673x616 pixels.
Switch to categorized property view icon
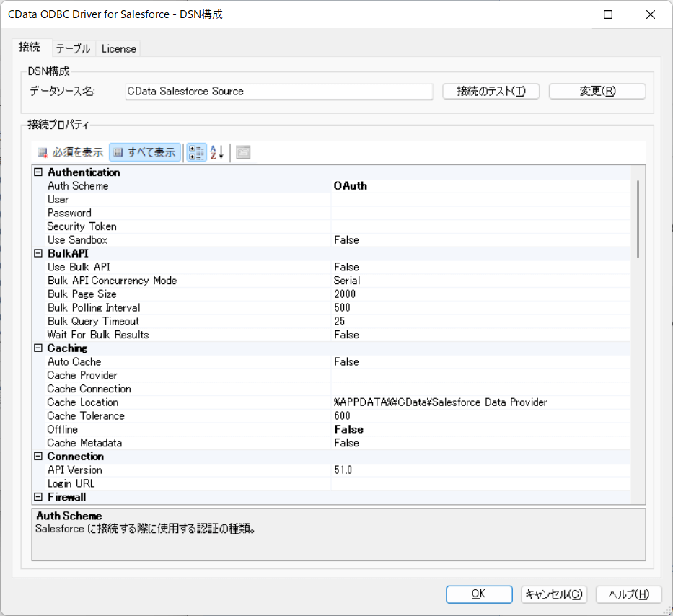tap(197, 152)
